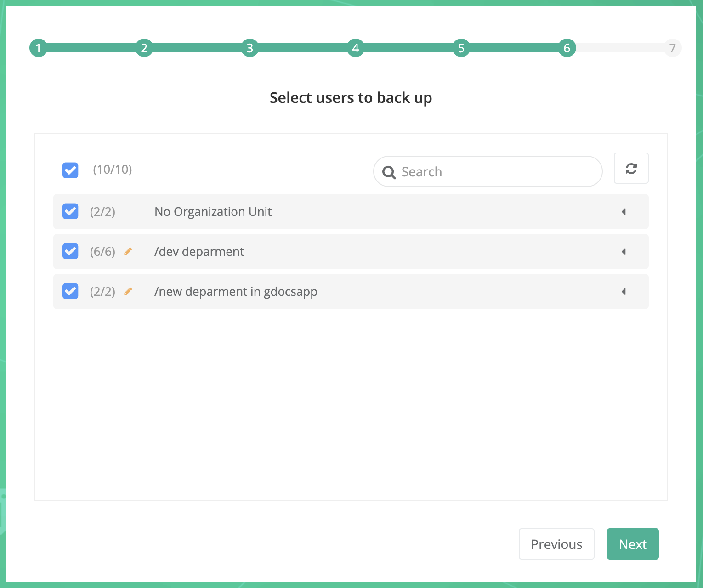Viewport: 703px width, 588px height.
Task: Deselect the No Organization Unit checkbox
Action: point(70,211)
